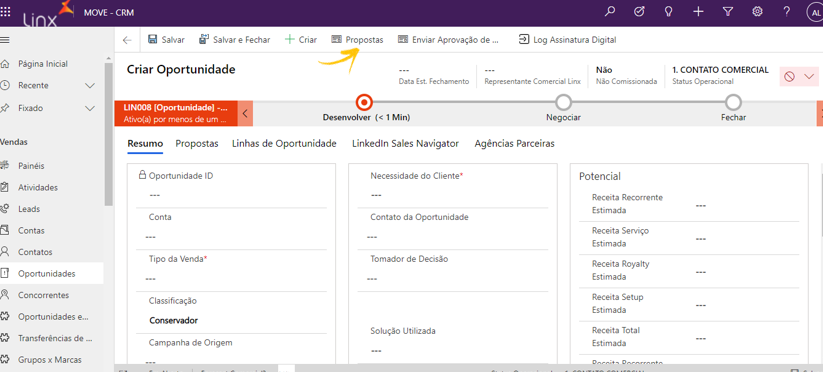The image size is (823, 372).
Task: Collapse the process flow left chevron
Action: tap(245, 113)
